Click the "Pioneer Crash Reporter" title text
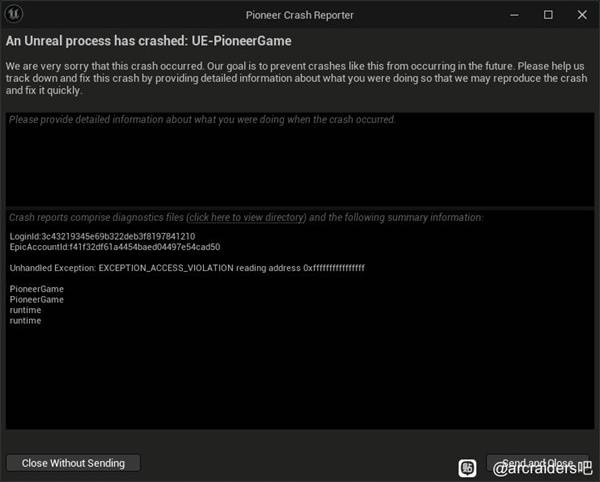The height and width of the screenshot is (482, 600). point(299,15)
